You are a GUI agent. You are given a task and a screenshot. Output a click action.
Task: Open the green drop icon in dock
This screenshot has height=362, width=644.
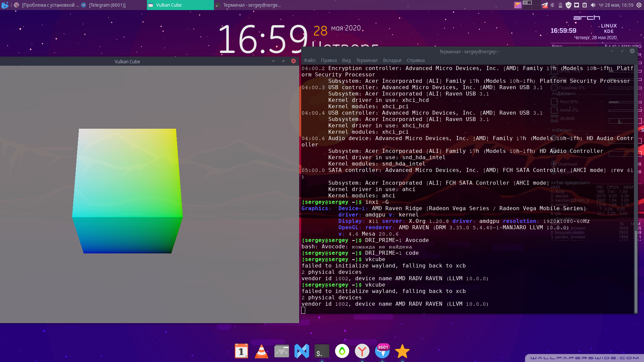(342, 351)
